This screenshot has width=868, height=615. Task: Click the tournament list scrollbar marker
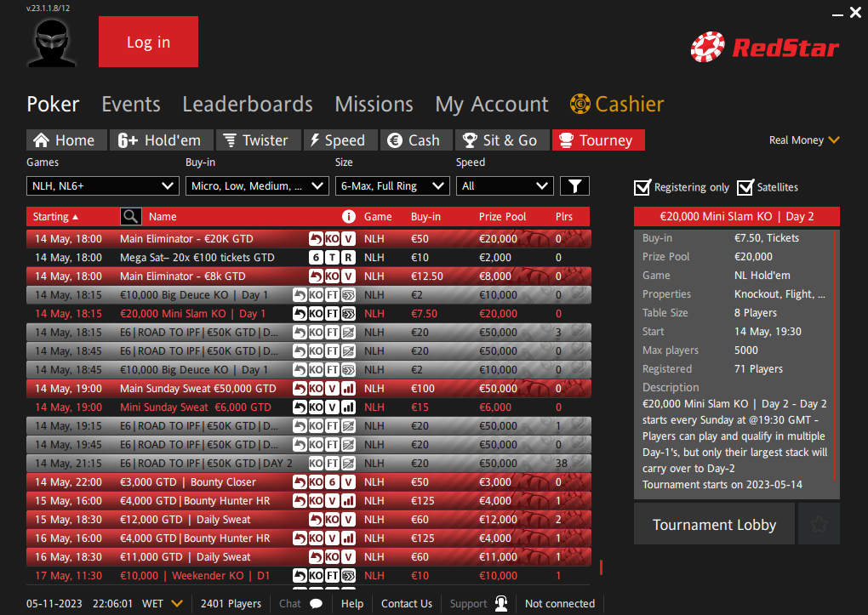coord(601,567)
